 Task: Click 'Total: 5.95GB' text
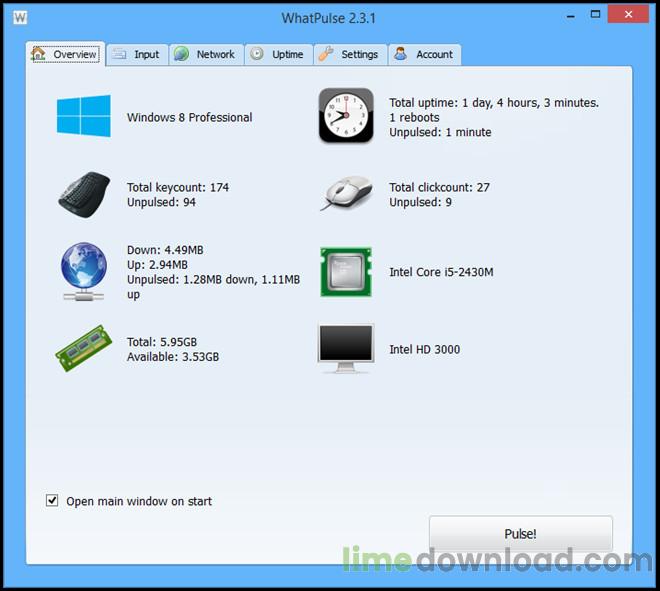pos(162,342)
